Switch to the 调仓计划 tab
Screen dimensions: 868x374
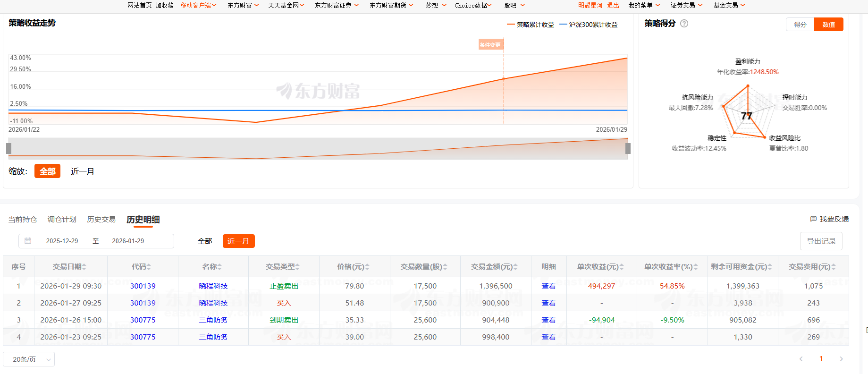click(x=62, y=220)
